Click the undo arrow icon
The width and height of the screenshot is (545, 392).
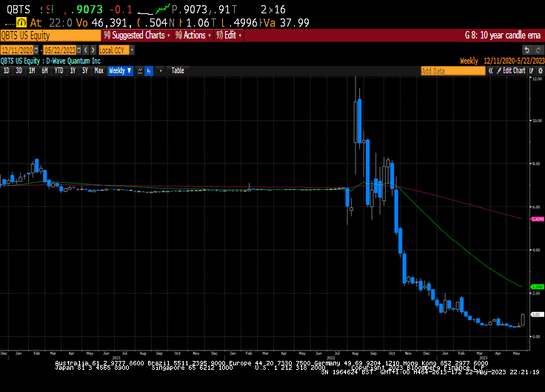pos(527,50)
